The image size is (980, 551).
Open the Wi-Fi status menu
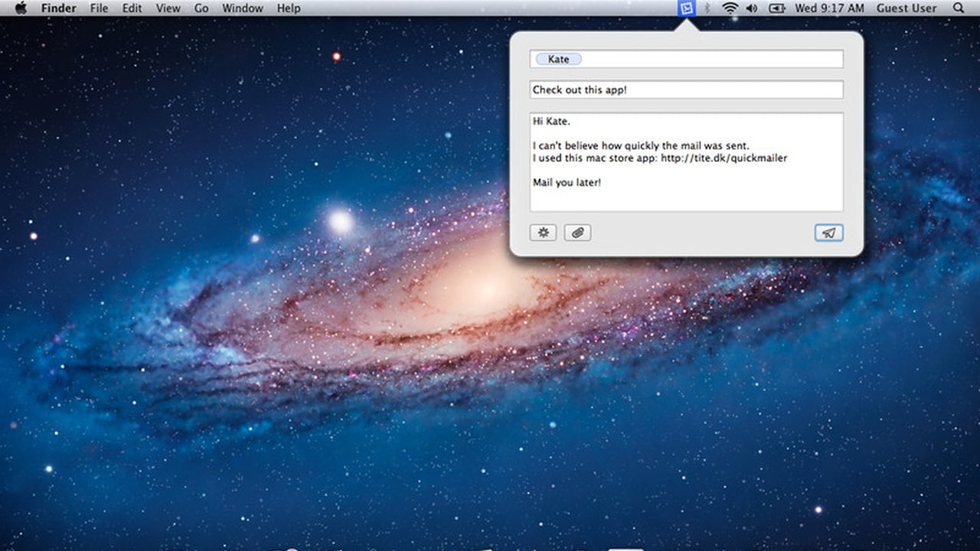tap(730, 8)
